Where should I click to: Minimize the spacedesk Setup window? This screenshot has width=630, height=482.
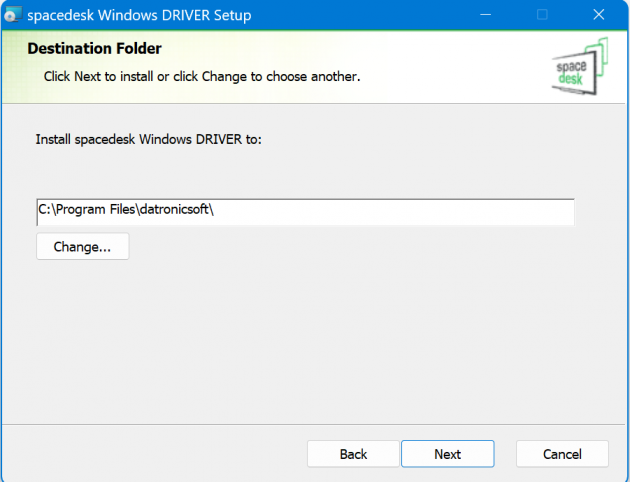(x=487, y=15)
